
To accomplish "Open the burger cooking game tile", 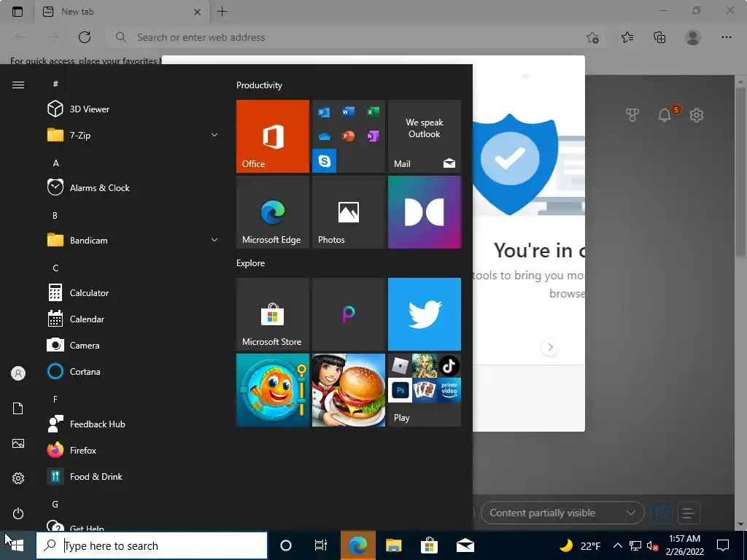I will (349, 390).
